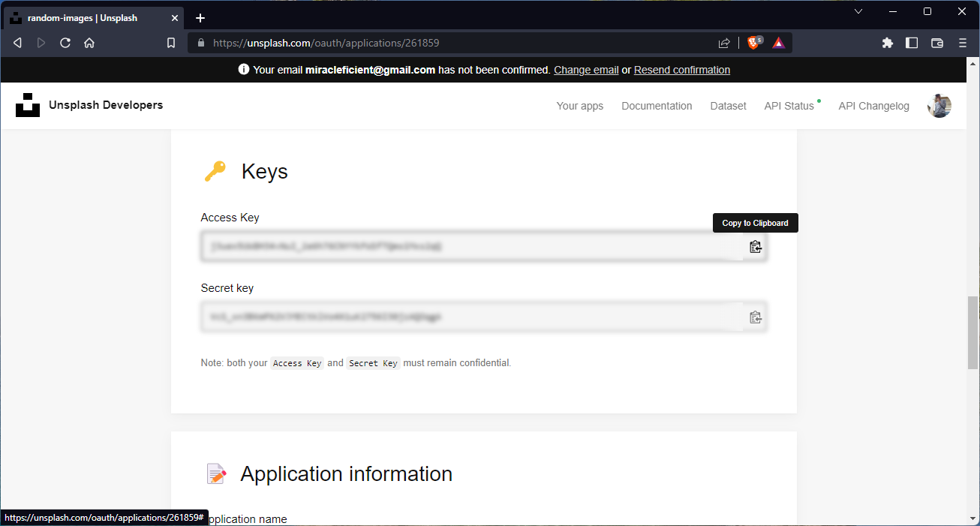Click the memo icon beside Application information
The image size is (980, 526).
click(216, 474)
